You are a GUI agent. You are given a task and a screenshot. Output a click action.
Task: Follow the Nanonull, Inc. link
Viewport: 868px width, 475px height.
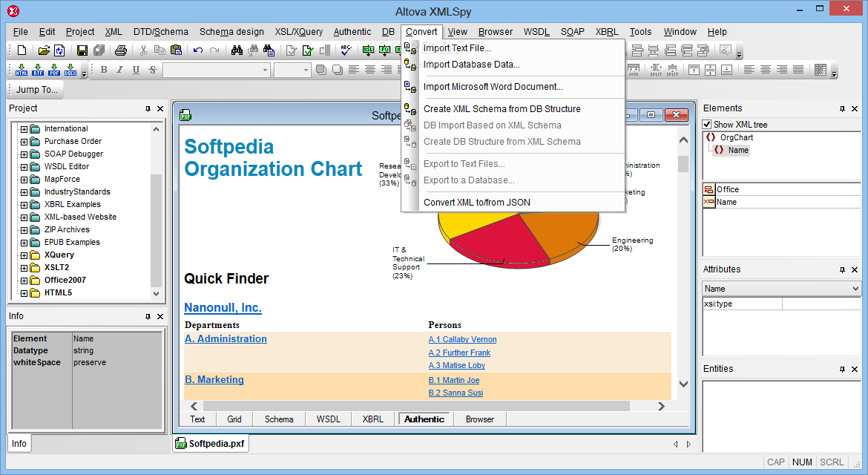coord(223,308)
